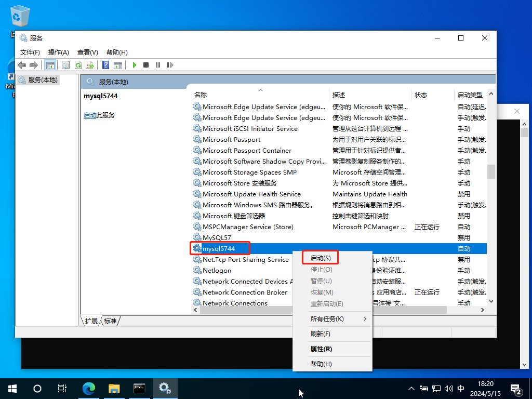Switch to the 标准 tab

110,321
